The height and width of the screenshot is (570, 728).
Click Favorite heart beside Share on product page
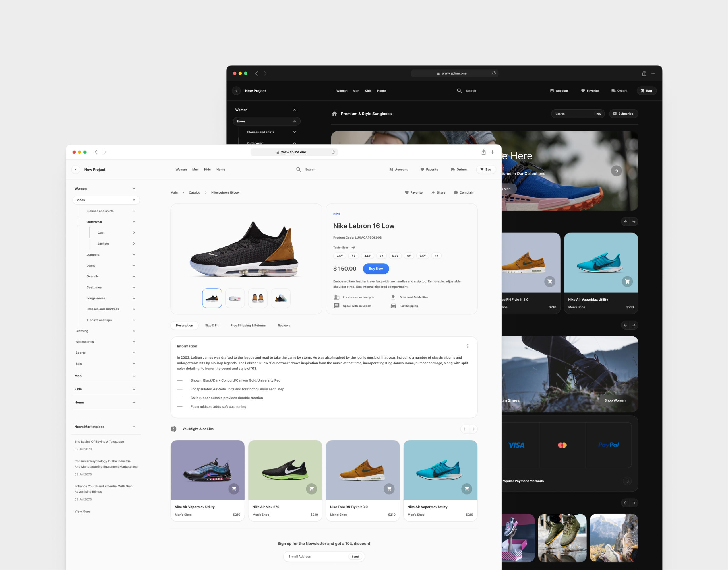coord(413,193)
